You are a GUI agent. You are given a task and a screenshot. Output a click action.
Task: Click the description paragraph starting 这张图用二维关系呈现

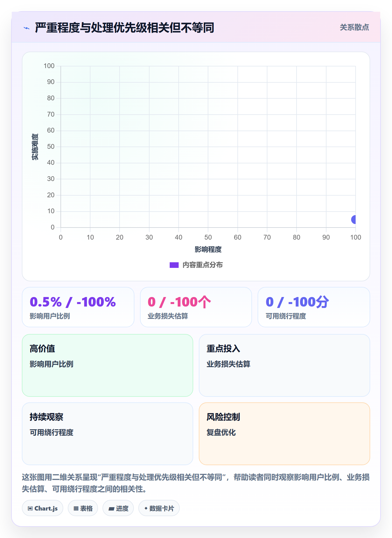click(x=196, y=483)
